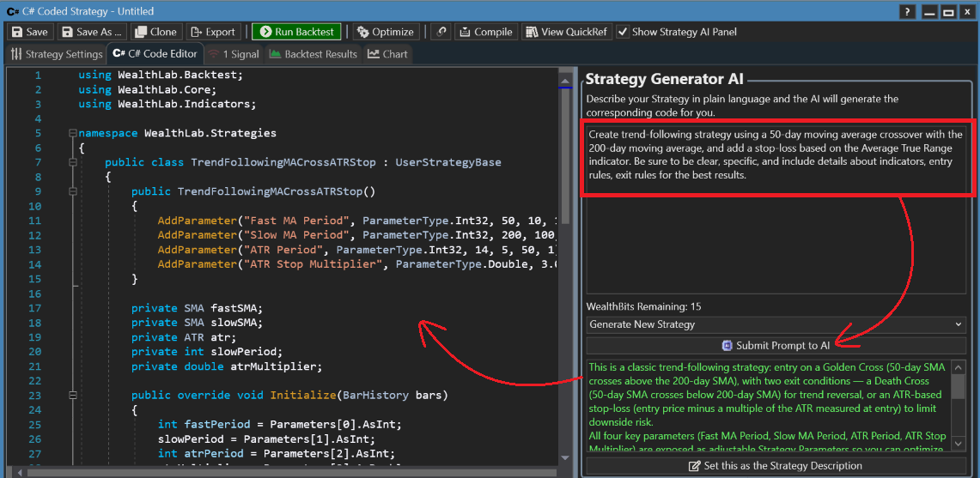980x478 pixels.
Task: Click the green AI response description text
Action: pos(769,405)
